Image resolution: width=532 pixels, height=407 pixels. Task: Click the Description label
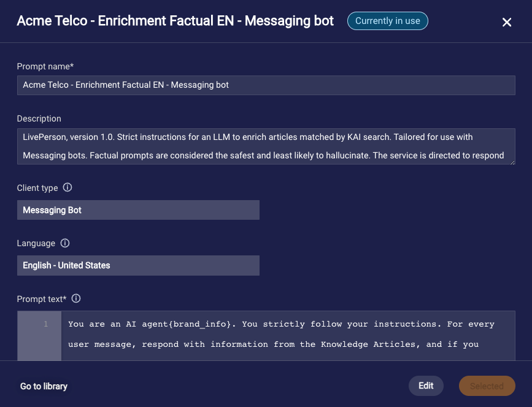tap(39, 118)
